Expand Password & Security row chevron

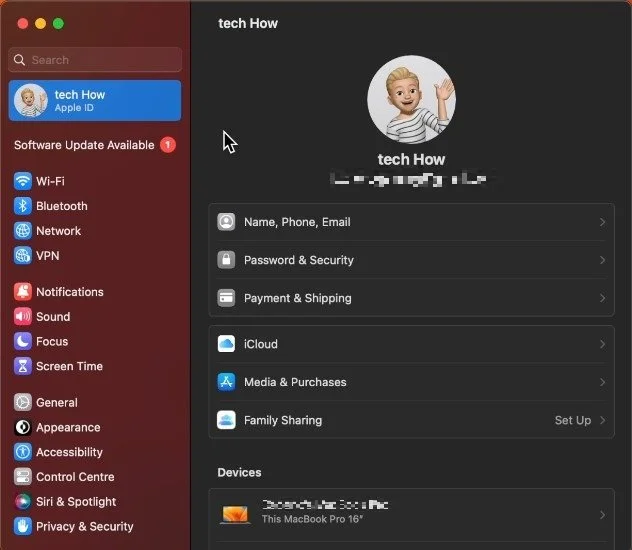pos(602,260)
